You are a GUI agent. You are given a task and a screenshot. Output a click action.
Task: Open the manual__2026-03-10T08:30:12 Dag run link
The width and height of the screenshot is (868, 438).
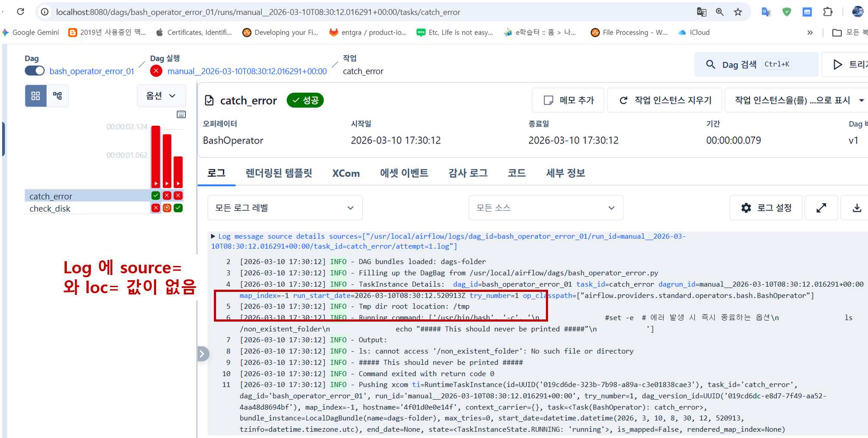pyautogui.click(x=247, y=71)
